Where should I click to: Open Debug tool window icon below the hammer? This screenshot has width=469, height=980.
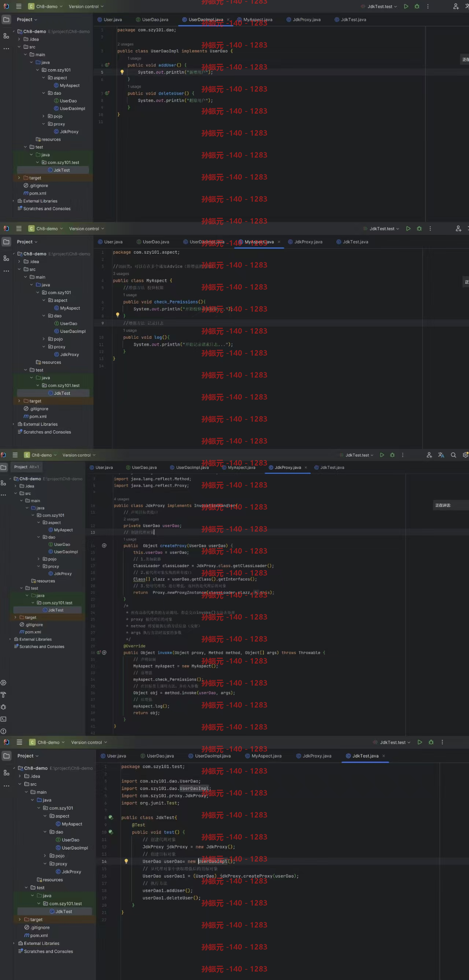(x=3, y=707)
